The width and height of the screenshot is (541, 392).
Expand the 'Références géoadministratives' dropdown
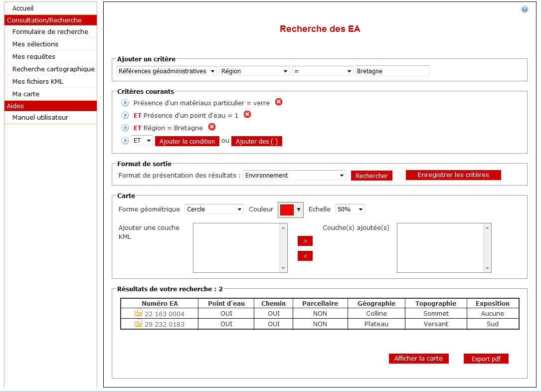[167, 71]
